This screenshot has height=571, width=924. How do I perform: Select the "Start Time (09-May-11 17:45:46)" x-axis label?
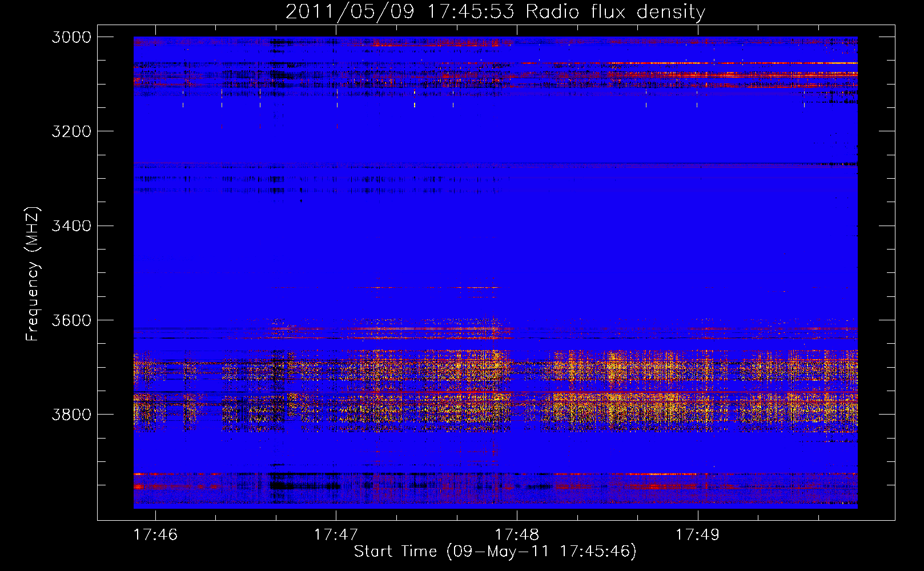point(495,552)
